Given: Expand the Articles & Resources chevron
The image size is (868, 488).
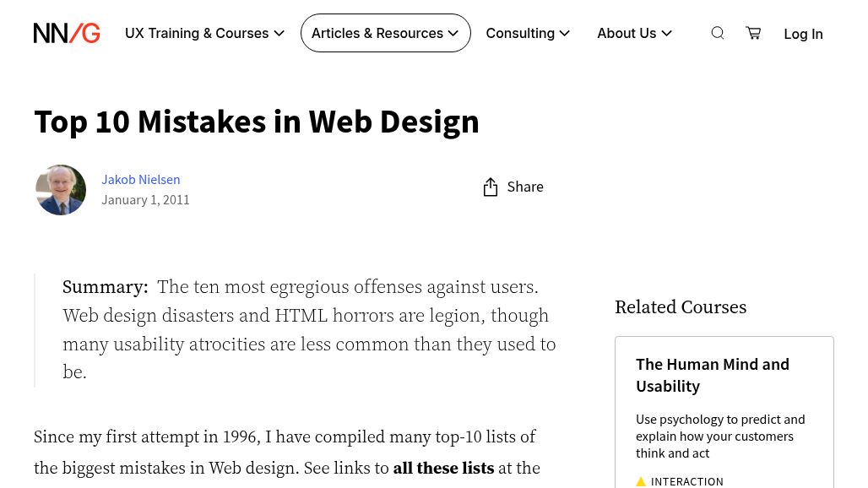Looking at the screenshot, I should point(453,33).
